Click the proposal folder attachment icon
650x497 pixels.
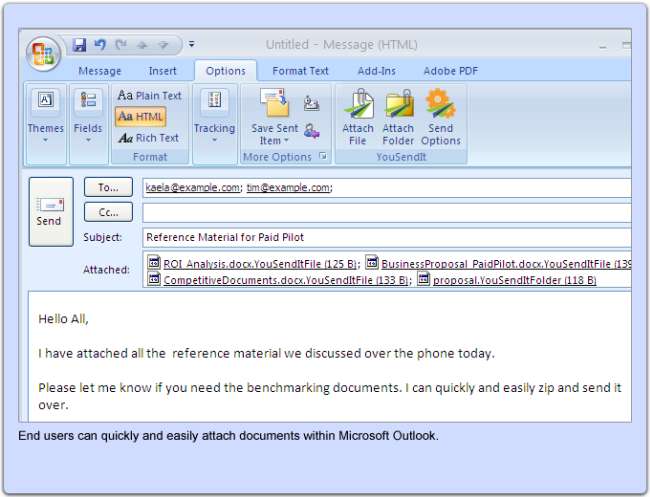point(423,279)
